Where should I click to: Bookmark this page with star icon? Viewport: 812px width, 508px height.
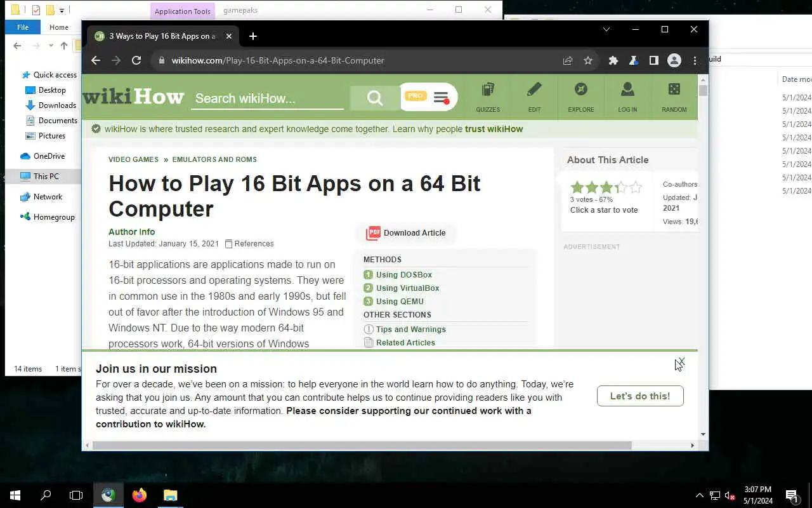point(588,60)
